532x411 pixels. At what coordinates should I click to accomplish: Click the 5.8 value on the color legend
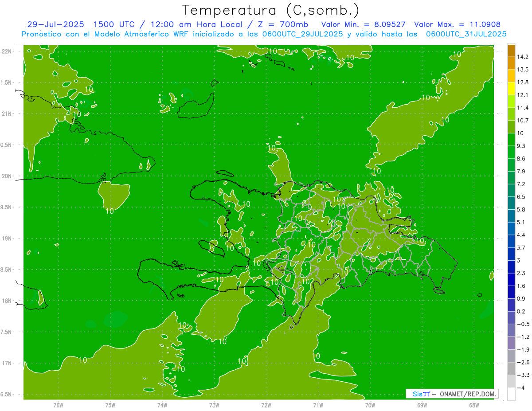(x=521, y=209)
